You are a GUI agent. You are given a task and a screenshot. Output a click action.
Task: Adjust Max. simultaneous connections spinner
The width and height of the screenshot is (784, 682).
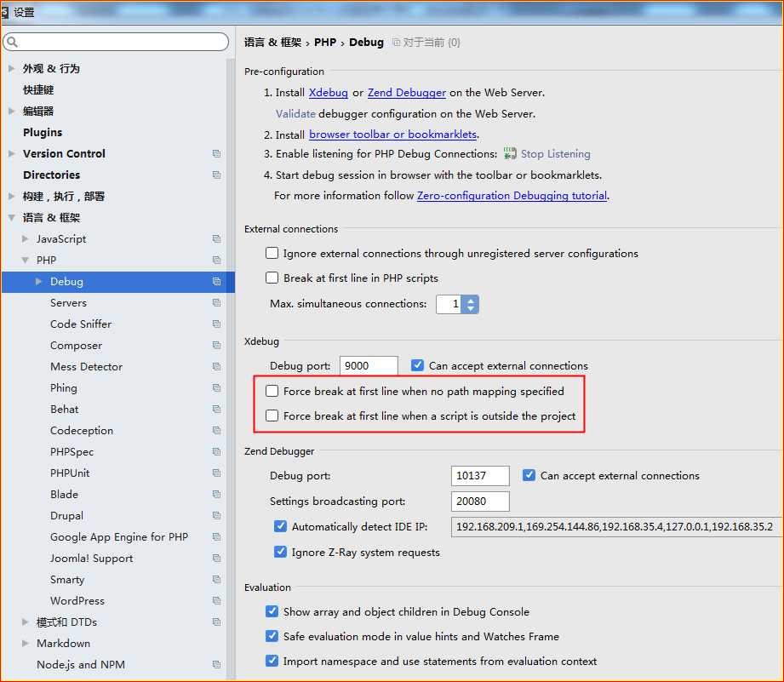coord(470,304)
